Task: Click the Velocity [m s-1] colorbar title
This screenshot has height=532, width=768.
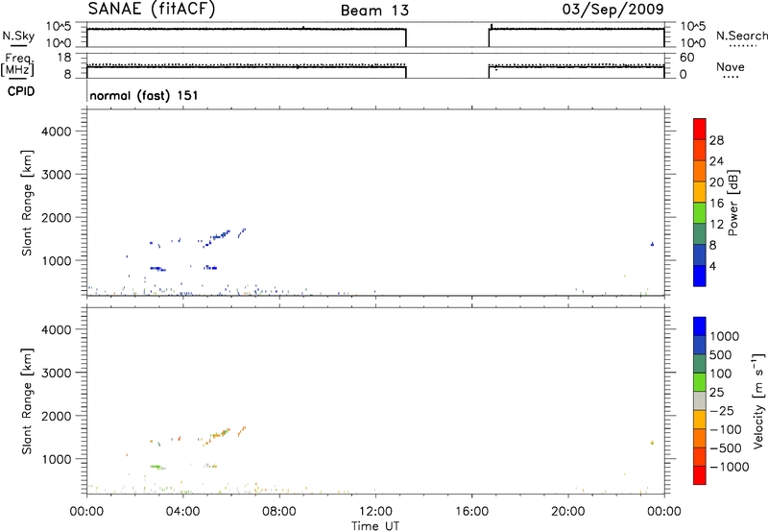Action: point(758,400)
